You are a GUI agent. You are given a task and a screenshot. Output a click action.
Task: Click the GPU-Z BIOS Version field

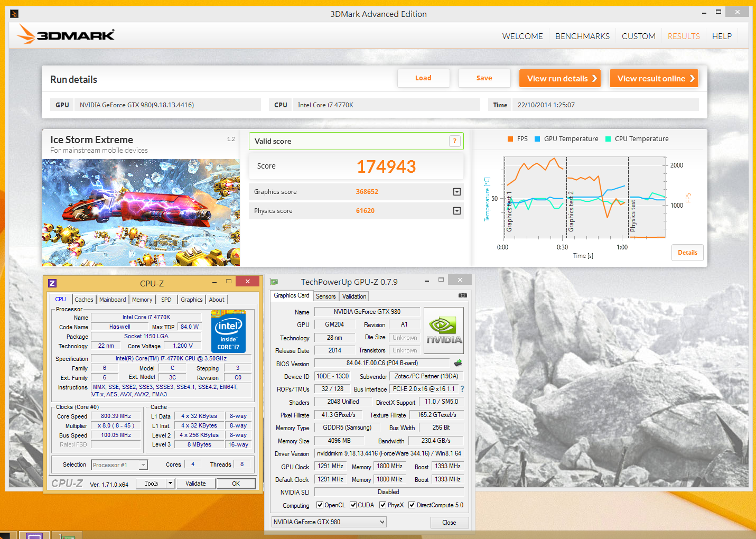pos(382,363)
